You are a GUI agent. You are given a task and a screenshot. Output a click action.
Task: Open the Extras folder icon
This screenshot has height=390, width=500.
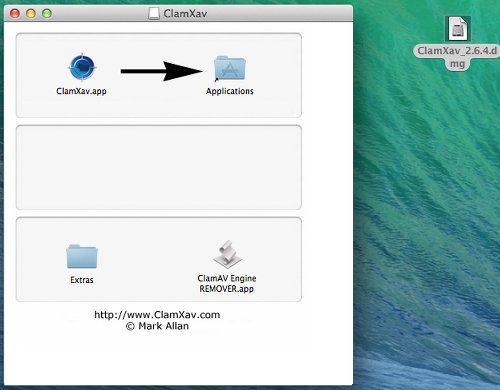82,256
